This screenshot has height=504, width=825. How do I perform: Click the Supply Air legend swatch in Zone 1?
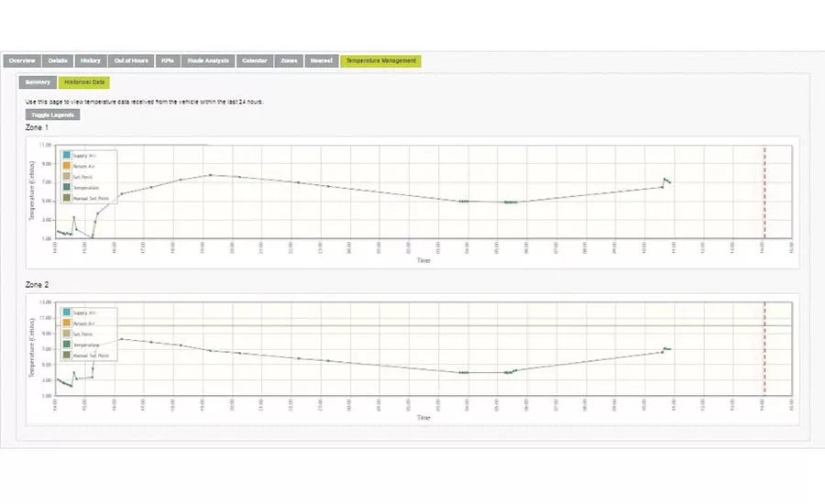[67, 156]
